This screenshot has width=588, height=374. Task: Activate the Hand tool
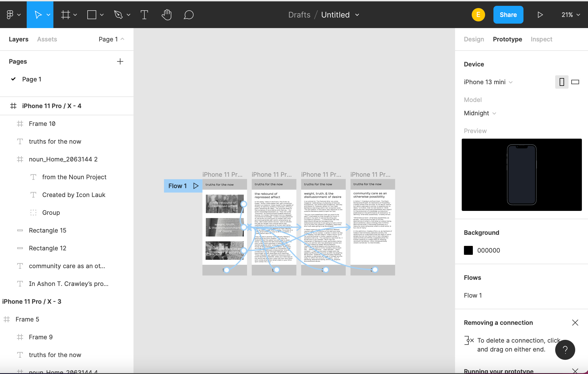(x=166, y=15)
